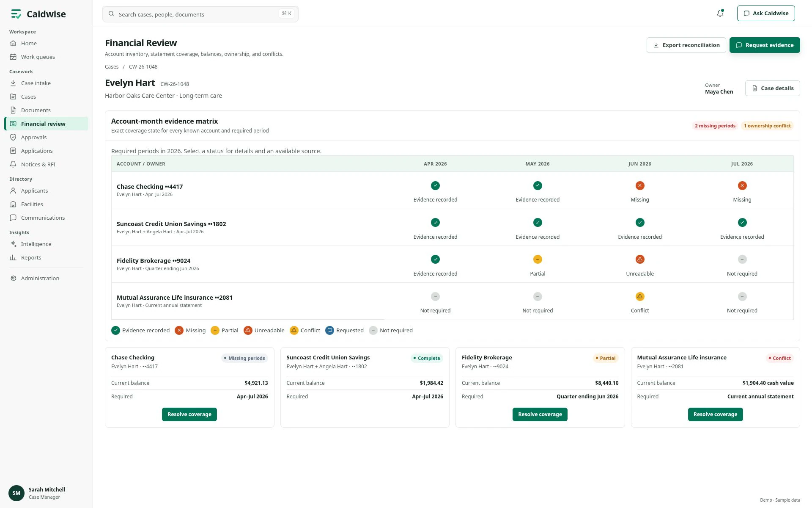This screenshot has height=508, width=812.
Task: Go to Home in sidebar
Action: point(47,43)
